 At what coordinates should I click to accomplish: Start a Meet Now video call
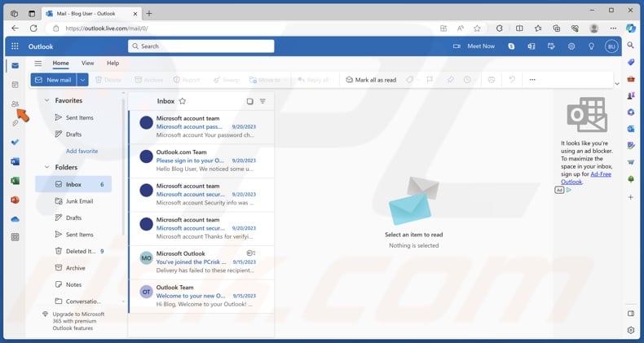[x=474, y=46]
